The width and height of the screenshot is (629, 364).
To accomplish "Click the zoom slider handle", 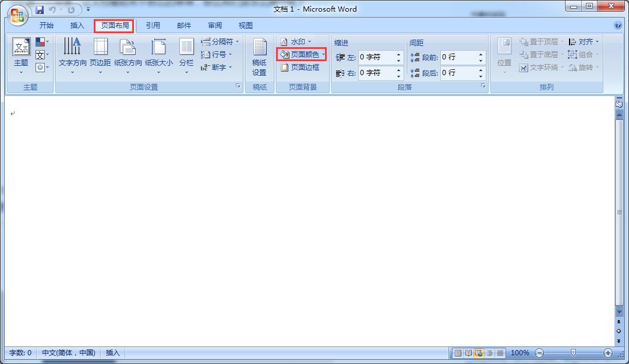I will 574,353.
